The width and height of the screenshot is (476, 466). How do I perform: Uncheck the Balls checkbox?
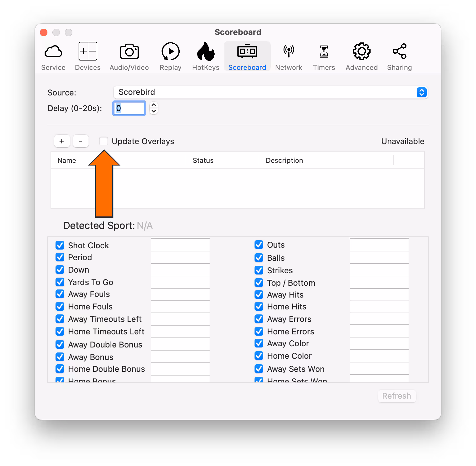click(x=259, y=258)
